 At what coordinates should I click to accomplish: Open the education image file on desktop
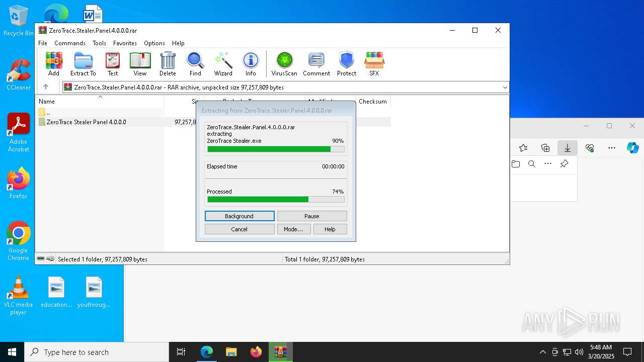[x=56, y=292]
